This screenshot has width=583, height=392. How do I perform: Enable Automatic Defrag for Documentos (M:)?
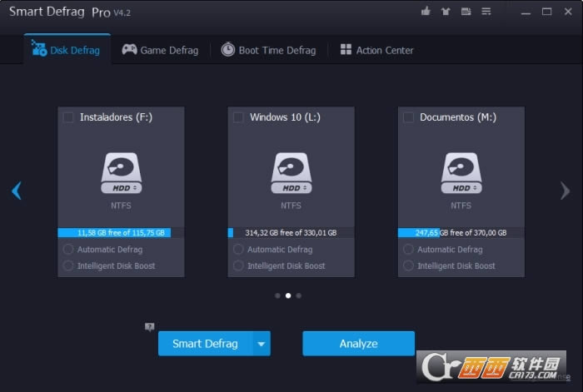[408, 249]
